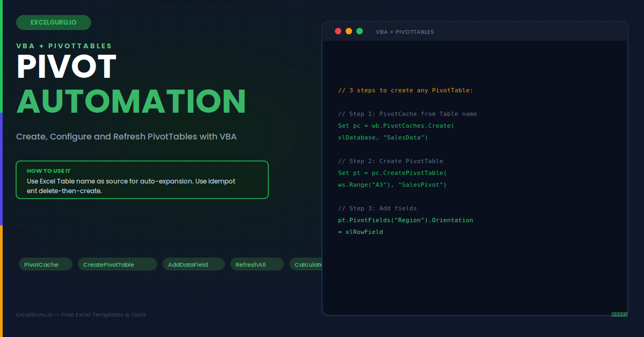Screen dimensions: 644x337
Task: Click the '= xlRowField' code line
Action: tap(361, 232)
